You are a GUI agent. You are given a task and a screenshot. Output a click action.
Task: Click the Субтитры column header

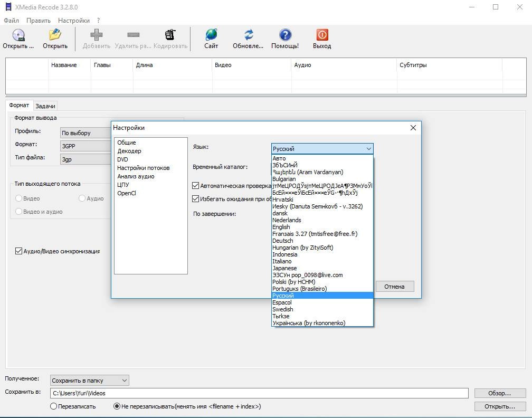point(449,65)
